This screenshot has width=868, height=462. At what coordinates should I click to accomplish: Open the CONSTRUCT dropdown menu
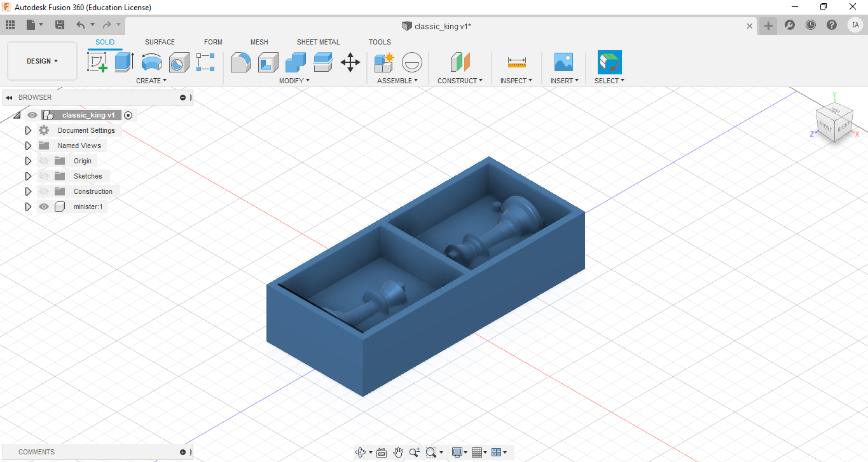click(x=460, y=81)
